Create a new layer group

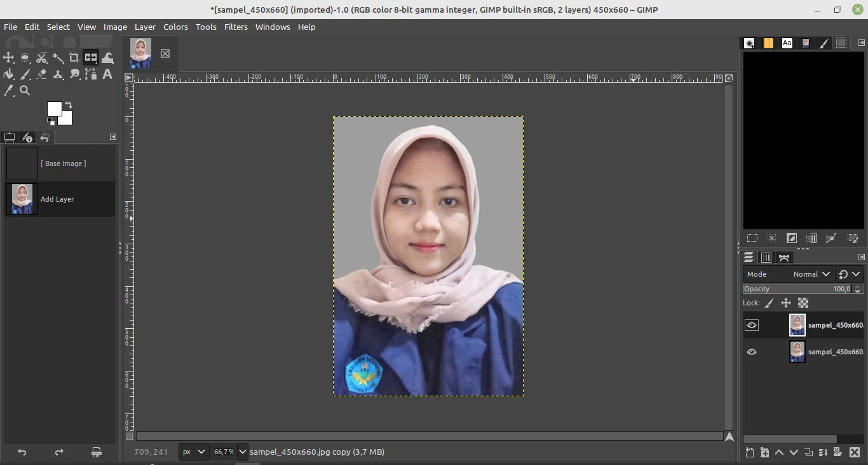[x=764, y=452]
